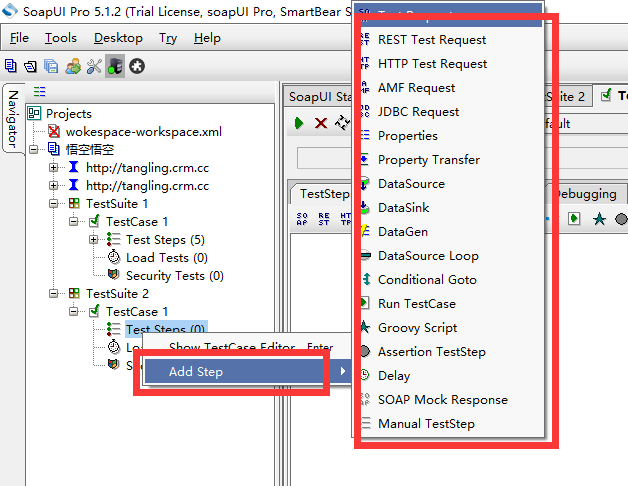628x486 pixels.
Task: Click SOAP step icon in TestSteps toolbar
Action: pyautogui.click(x=302, y=219)
